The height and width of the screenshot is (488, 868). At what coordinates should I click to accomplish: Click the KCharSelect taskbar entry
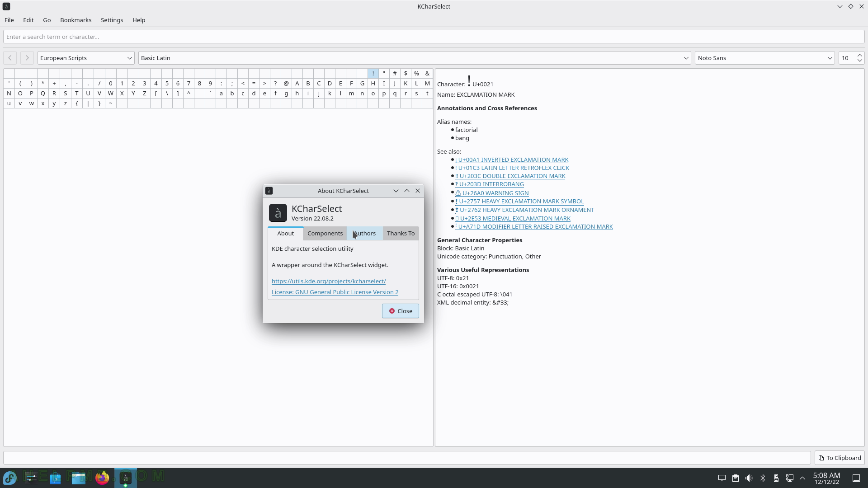[x=126, y=478]
